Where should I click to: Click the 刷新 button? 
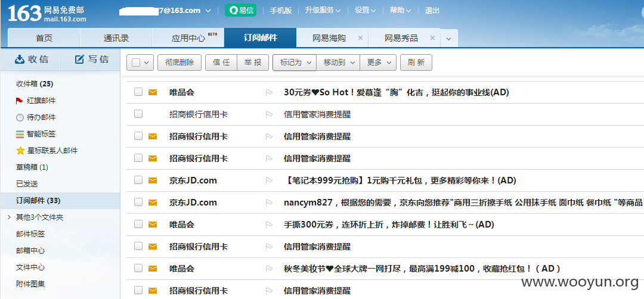click(416, 63)
